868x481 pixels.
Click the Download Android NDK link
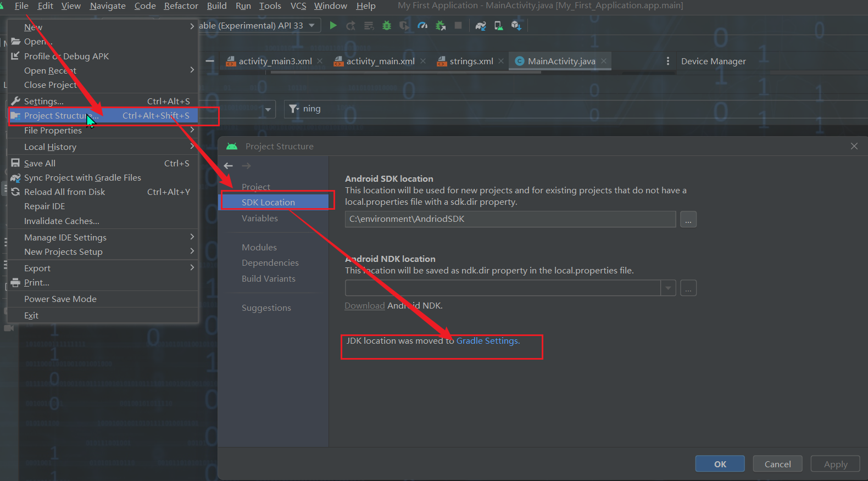[x=365, y=305]
